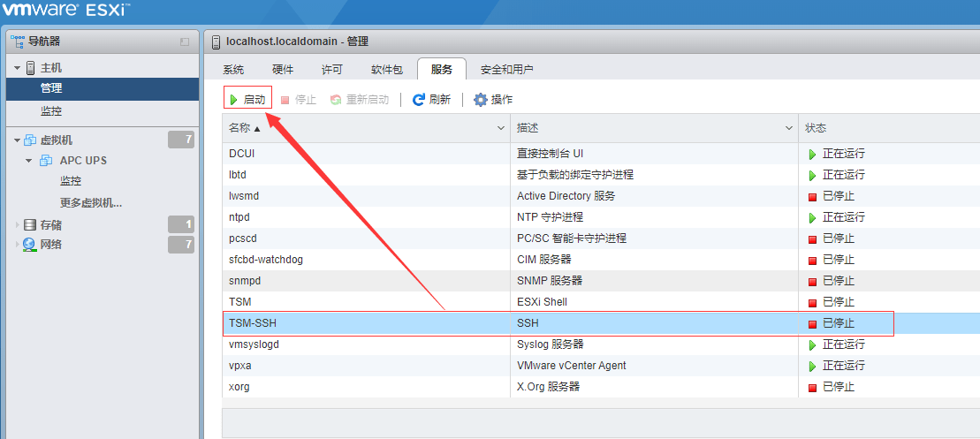Click the Networking globe icon
Viewport: 980px width, 439px height.
30,245
